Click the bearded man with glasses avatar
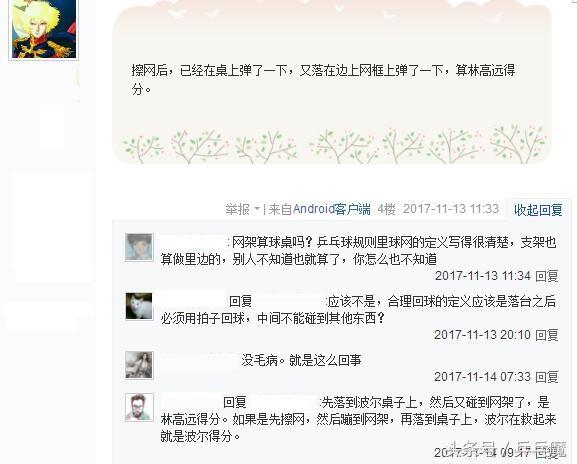This screenshot has height=464, width=577. click(139, 407)
